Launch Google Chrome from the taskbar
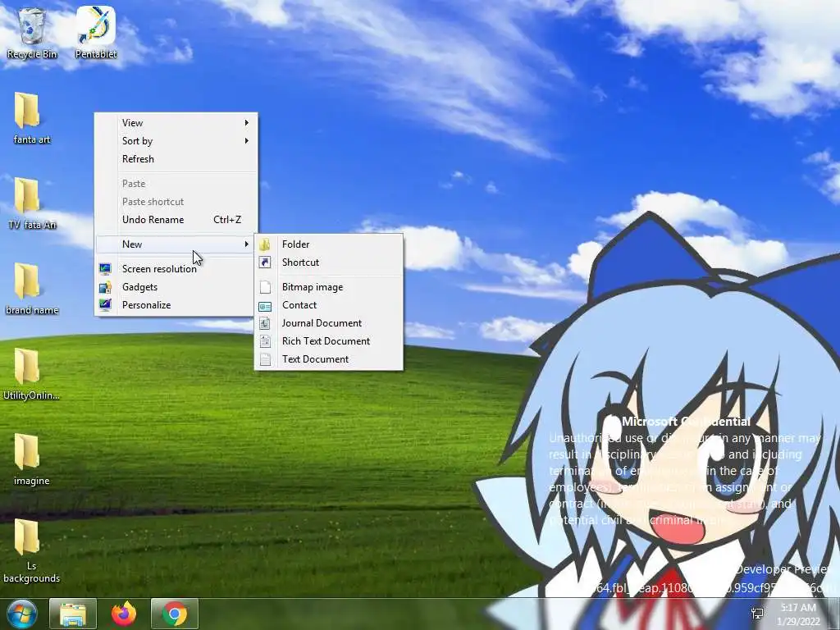 pos(175,614)
